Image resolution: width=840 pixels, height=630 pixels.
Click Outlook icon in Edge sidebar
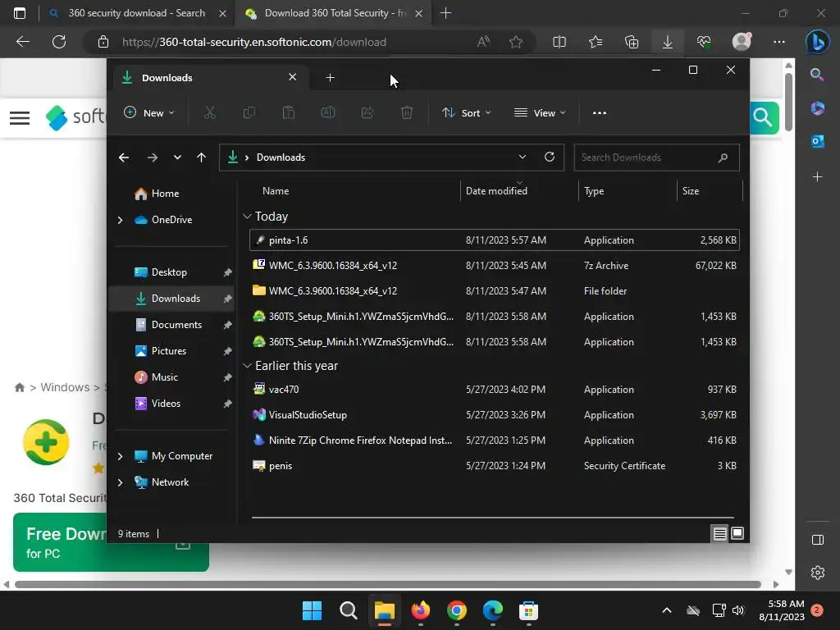[x=818, y=141]
